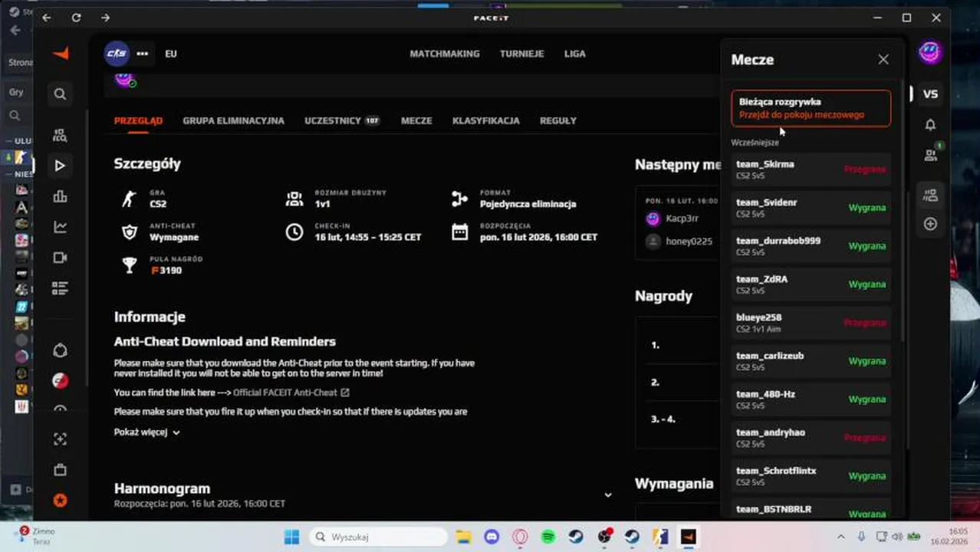Open the red round club icon in the sidebar
This screenshot has width=980, height=552.
tap(60, 380)
